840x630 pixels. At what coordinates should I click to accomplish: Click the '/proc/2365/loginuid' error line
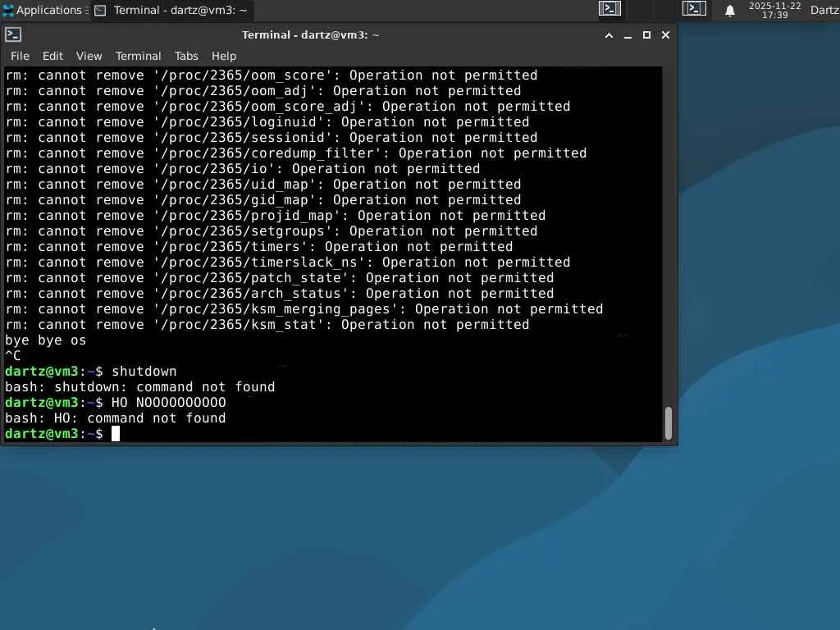tap(267, 123)
